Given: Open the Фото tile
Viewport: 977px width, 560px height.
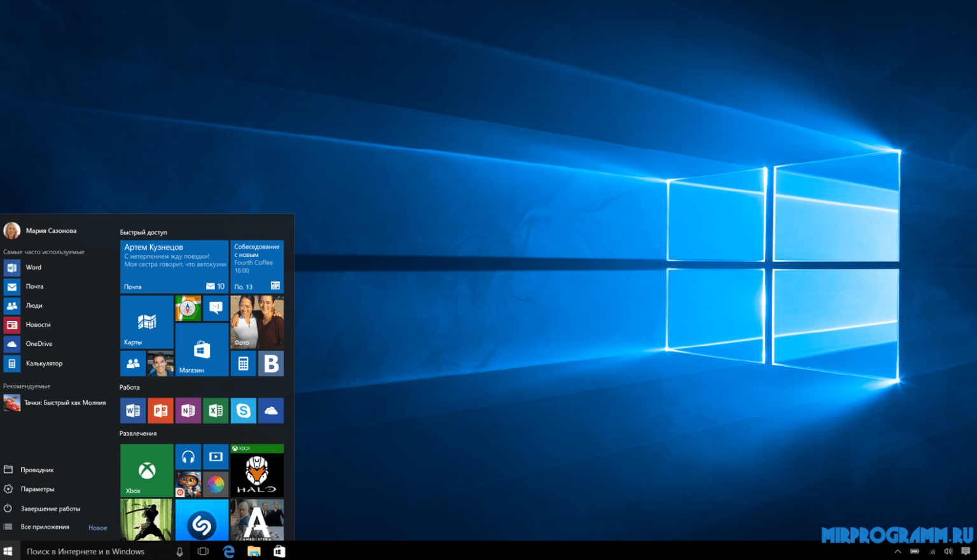Looking at the screenshot, I should [257, 322].
